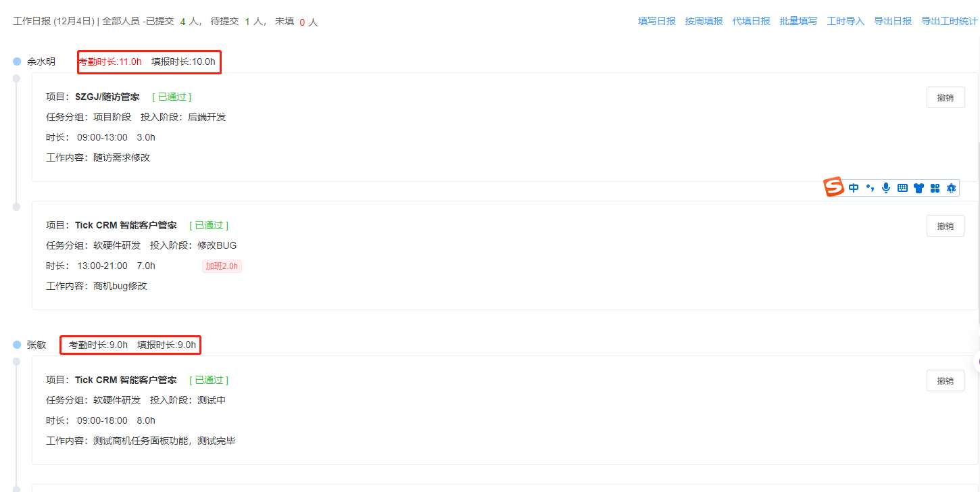The width and height of the screenshot is (980, 492).
Task: Click the 已通过 status next to SZGJ/随访管家
Action: pos(172,97)
